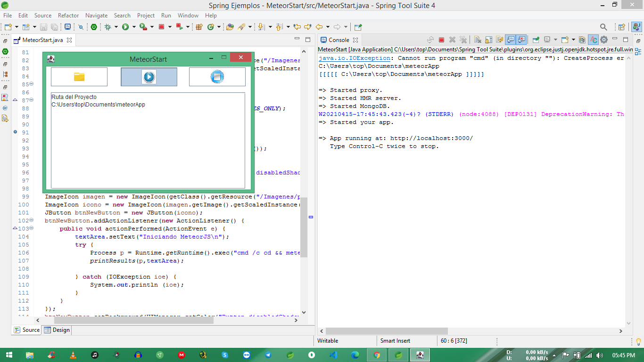Screen dimensions: 644x362
Task: Click the green Boot Dashboard power icon
Action: [94, 27]
